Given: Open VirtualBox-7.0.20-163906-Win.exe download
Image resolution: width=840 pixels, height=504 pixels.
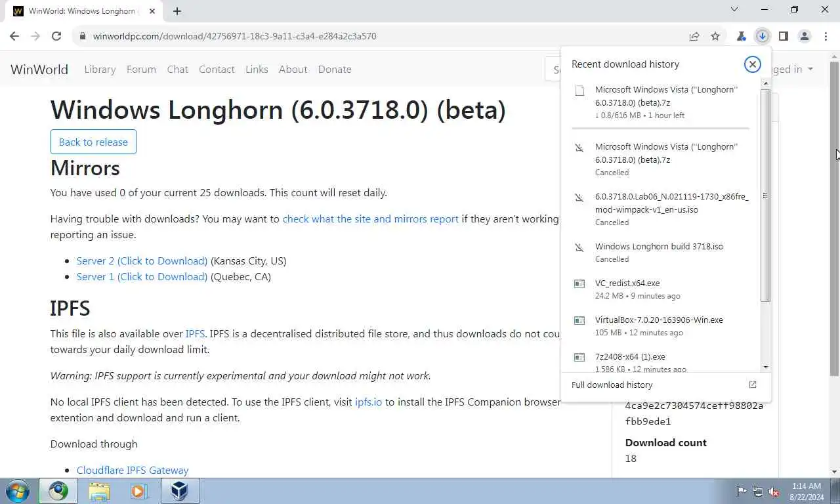Looking at the screenshot, I should coord(661,326).
